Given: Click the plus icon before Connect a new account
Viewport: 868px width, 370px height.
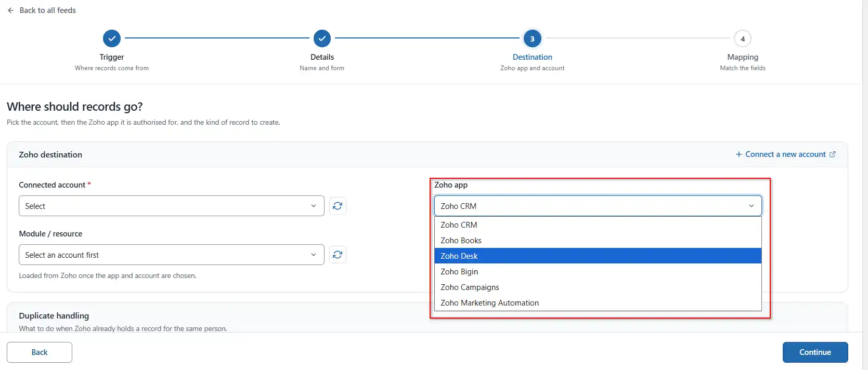Looking at the screenshot, I should pos(739,154).
